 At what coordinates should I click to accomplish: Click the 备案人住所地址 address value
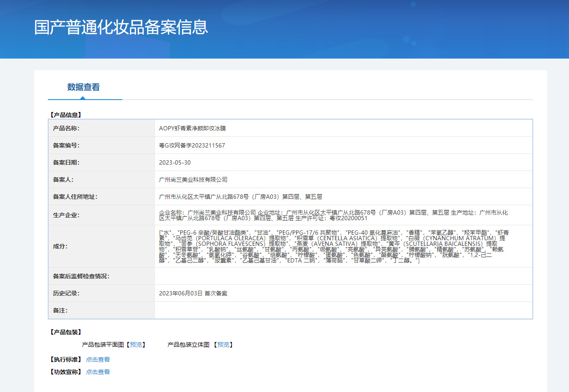pos(240,197)
